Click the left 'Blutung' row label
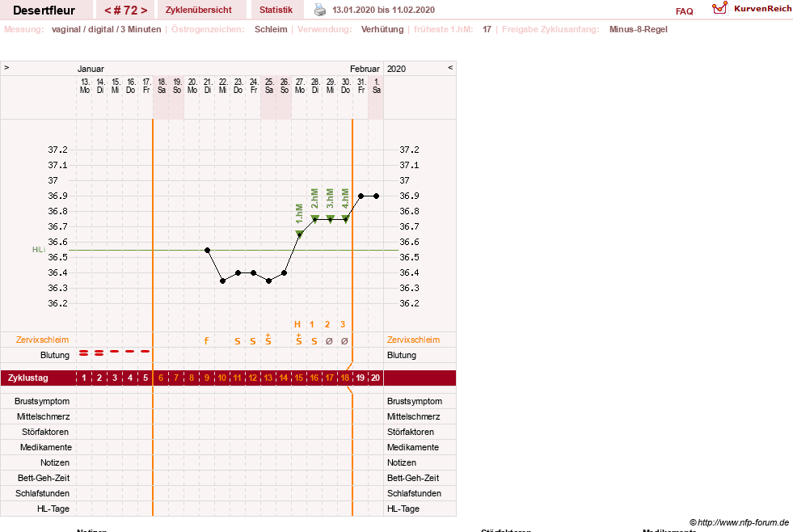This screenshot has height=532, width=793. (x=55, y=355)
